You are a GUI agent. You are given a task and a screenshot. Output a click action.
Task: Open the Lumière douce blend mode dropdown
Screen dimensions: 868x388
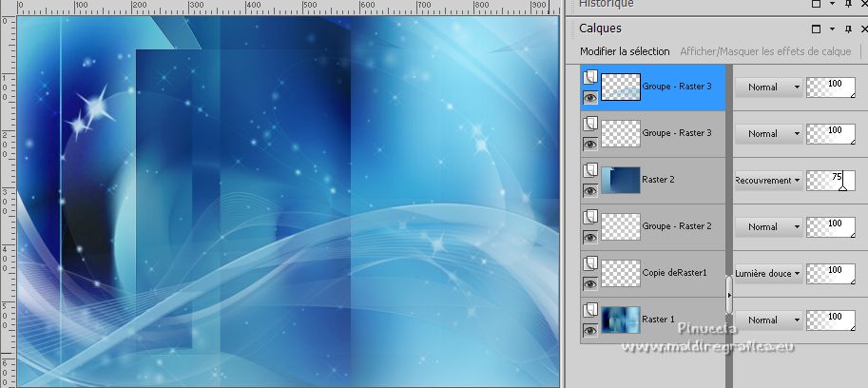[x=768, y=274]
